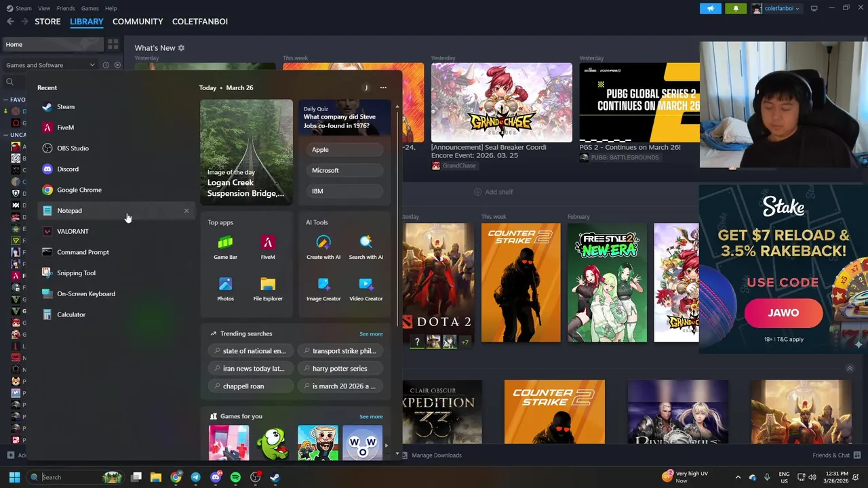Open Steam notifications bell button
This screenshot has height=488, width=868.
(736, 8)
